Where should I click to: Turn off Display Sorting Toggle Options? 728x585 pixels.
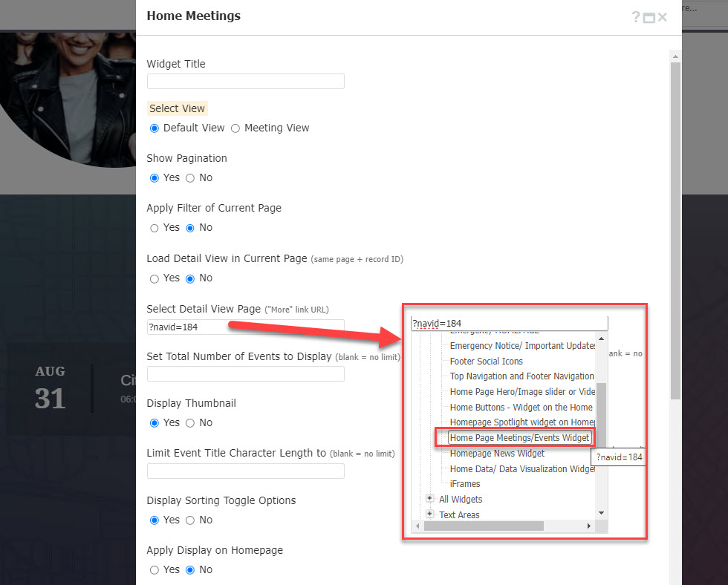(x=191, y=520)
